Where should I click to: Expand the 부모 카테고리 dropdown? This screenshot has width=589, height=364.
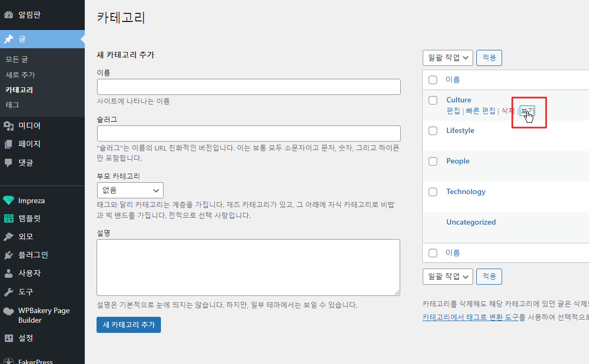pyautogui.click(x=130, y=190)
